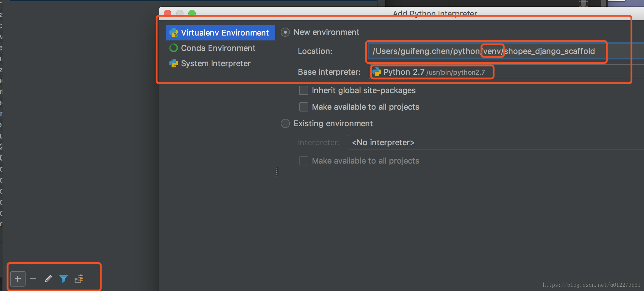Image resolution: width=644 pixels, height=291 pixels.
Task: Click the System Interpreter Python icon
Action: [174, 63]
